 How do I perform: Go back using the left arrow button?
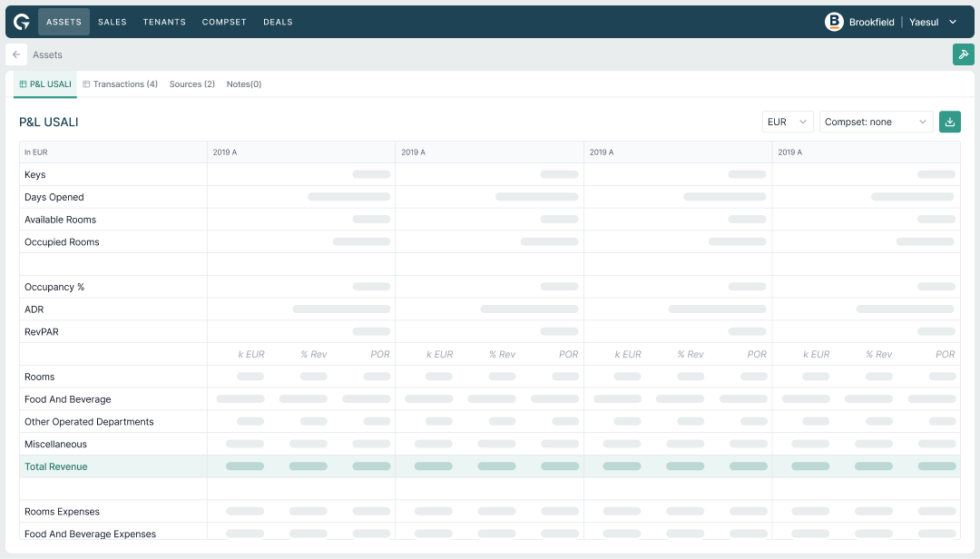[16, 54]
